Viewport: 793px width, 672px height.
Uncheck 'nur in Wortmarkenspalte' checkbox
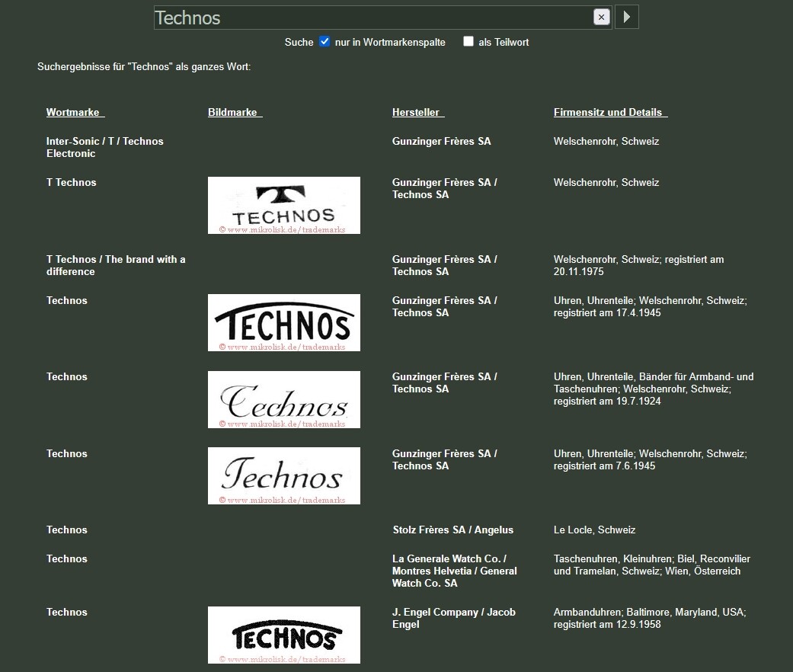tap(325, 42)
